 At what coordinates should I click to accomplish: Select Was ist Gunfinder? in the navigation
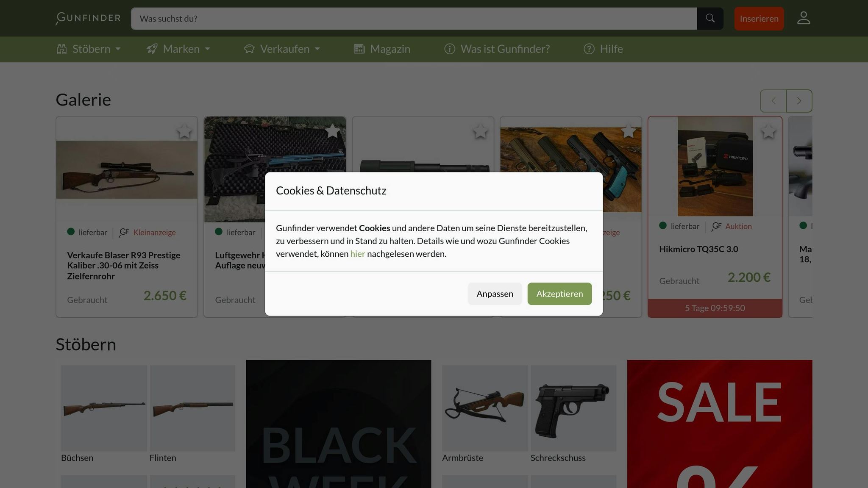coord(505,49)
